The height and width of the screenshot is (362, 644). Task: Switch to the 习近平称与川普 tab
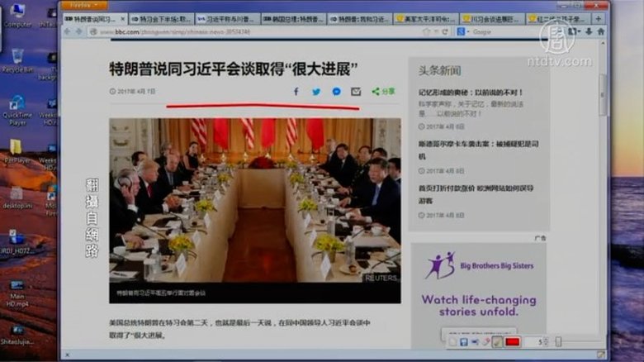point(225,18)
